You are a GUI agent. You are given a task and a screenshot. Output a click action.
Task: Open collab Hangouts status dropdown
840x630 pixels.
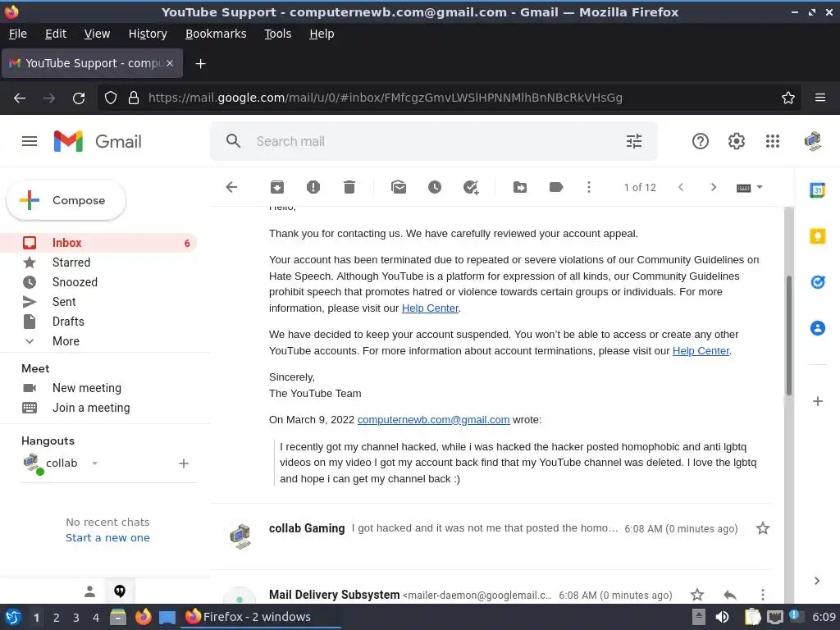point(95,463)
